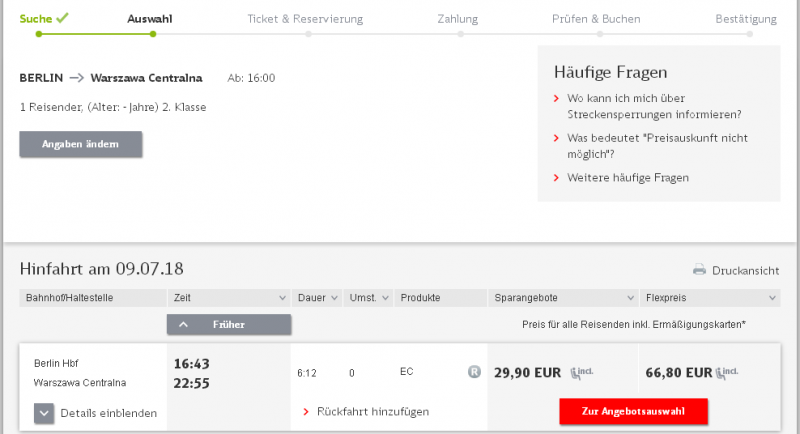Click the progress dot under Ticket & Reservierung
This screenshot has height=434, width=800.
click(x=308, y=34)
